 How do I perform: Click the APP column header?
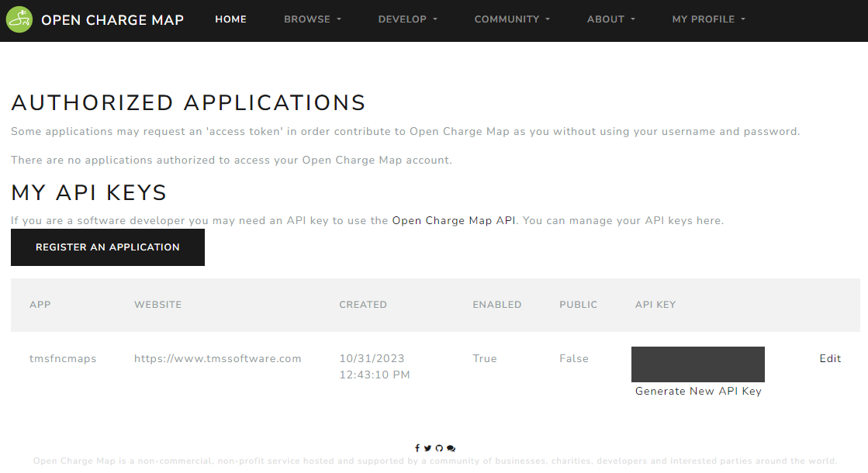click(40, 305)
